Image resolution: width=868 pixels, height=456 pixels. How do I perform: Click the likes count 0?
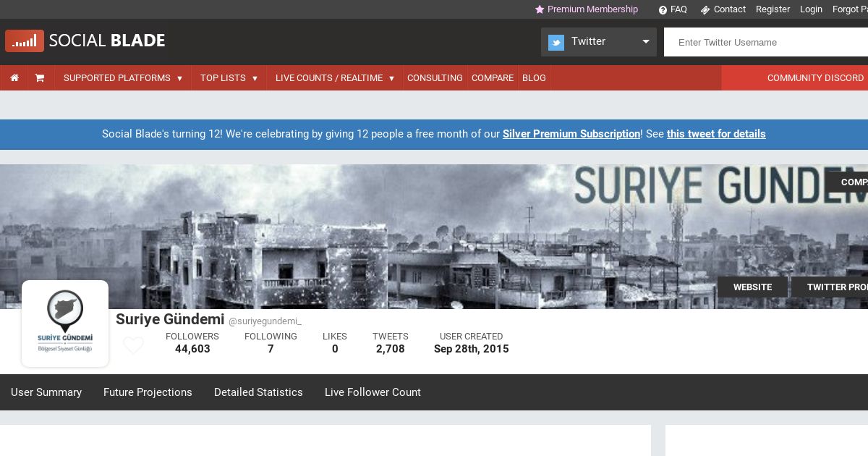click(x=335, y=349)
